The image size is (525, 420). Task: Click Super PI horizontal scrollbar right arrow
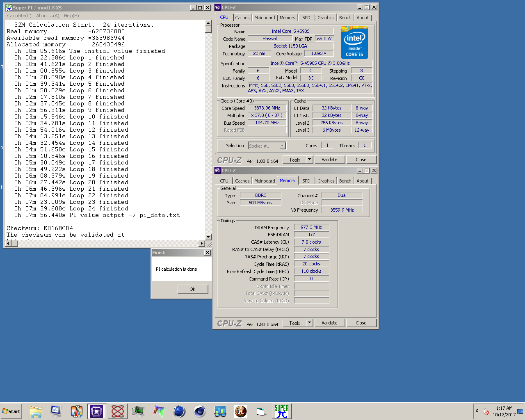click(201, 243)
